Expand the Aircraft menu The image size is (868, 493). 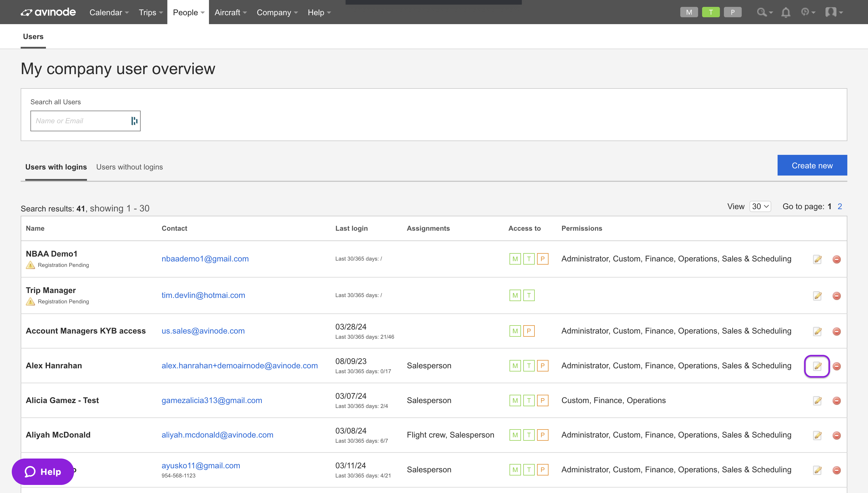[x=230, y=13]
